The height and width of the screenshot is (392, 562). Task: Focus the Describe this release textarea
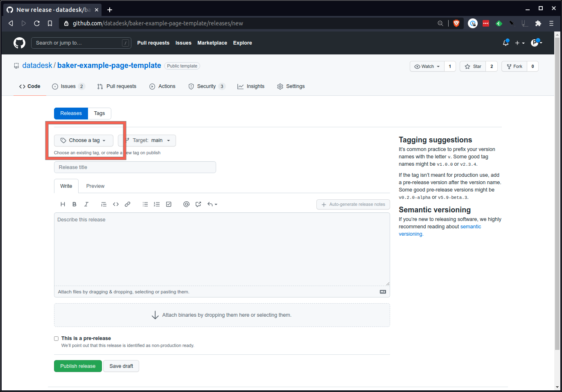point(222,249)
